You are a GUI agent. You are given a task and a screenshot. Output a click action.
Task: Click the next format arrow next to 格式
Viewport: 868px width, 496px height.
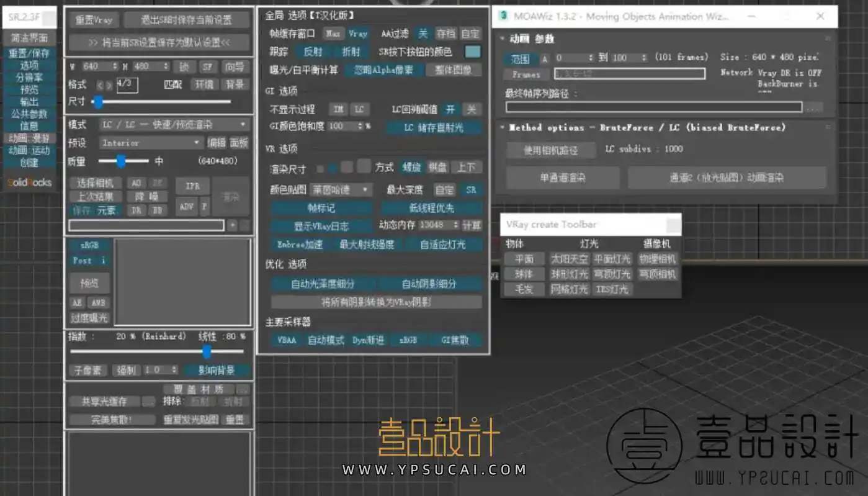(x=109, y=85)
